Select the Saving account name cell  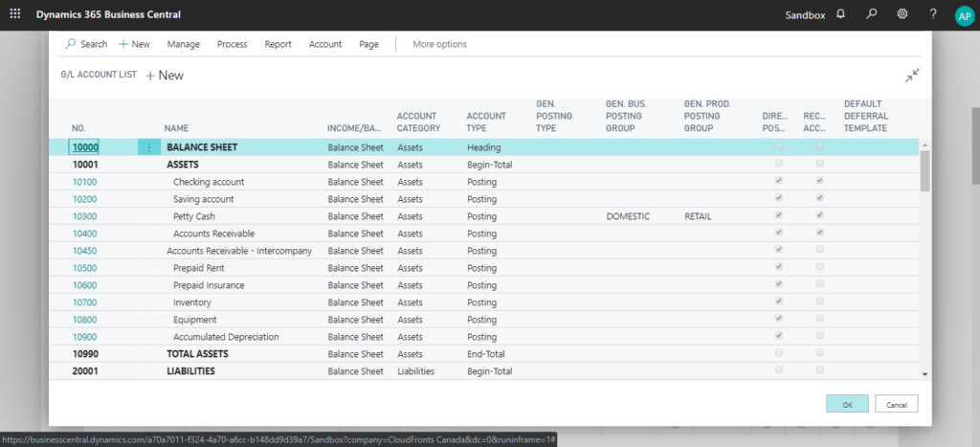tap(203, 199)
